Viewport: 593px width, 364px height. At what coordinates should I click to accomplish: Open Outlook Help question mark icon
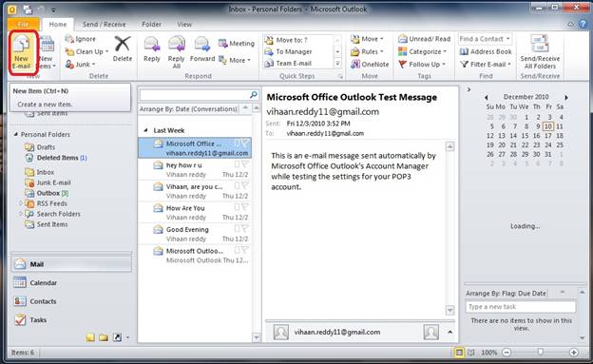point(583,24)
